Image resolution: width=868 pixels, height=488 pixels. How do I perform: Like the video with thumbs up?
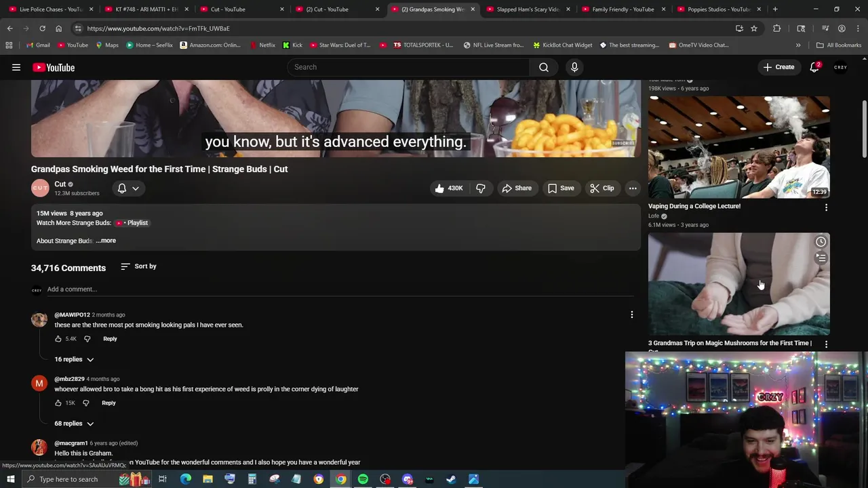click(449, 188)
